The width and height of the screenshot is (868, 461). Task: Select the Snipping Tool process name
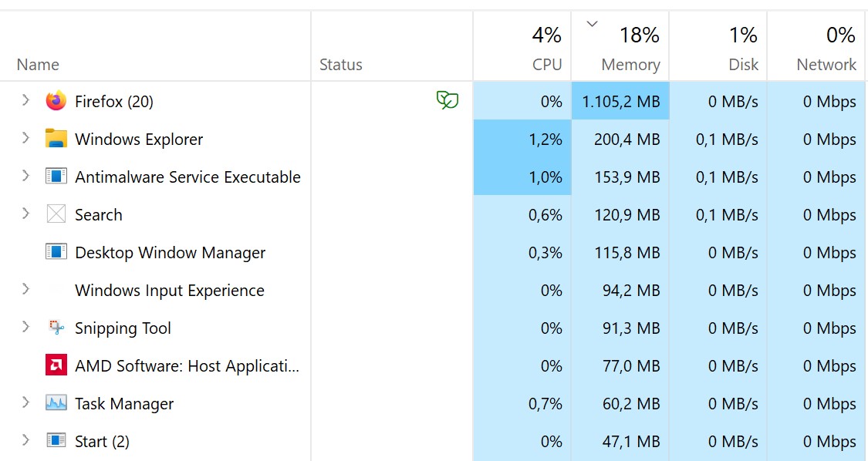pos(123,328)
